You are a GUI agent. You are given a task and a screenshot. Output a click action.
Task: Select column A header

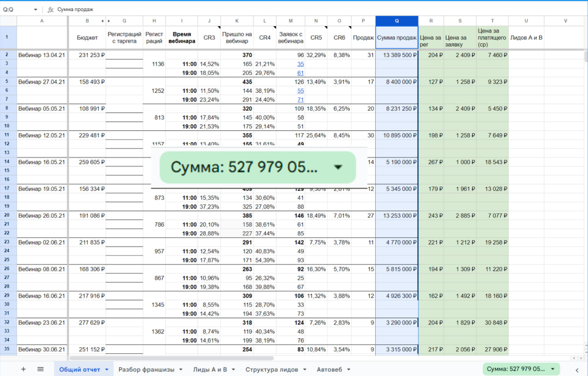click(42, 21)
